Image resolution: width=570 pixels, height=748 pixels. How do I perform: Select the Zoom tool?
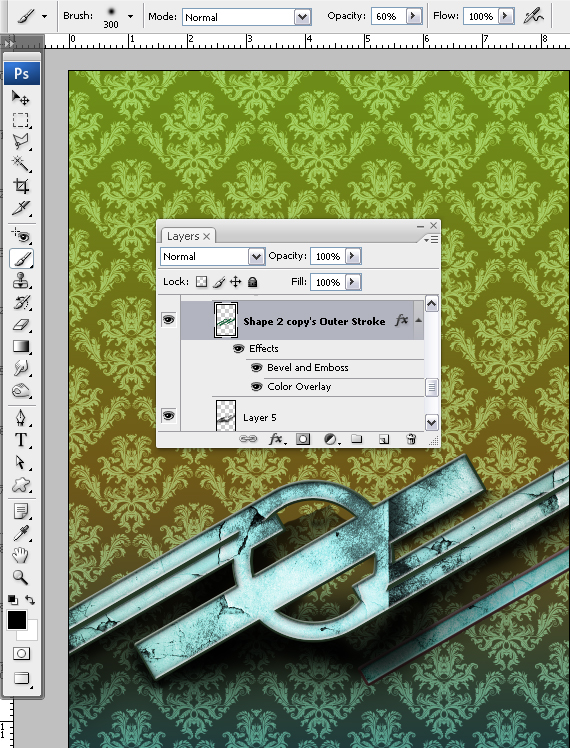pos(21,577)
